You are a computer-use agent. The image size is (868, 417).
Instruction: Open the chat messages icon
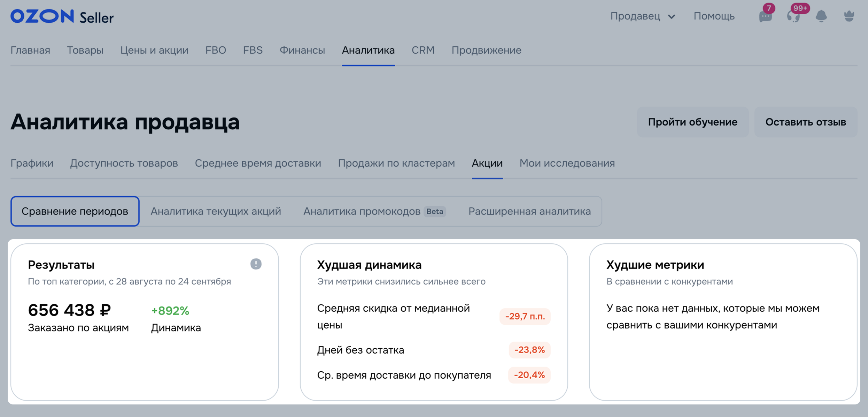pos(765,16)
